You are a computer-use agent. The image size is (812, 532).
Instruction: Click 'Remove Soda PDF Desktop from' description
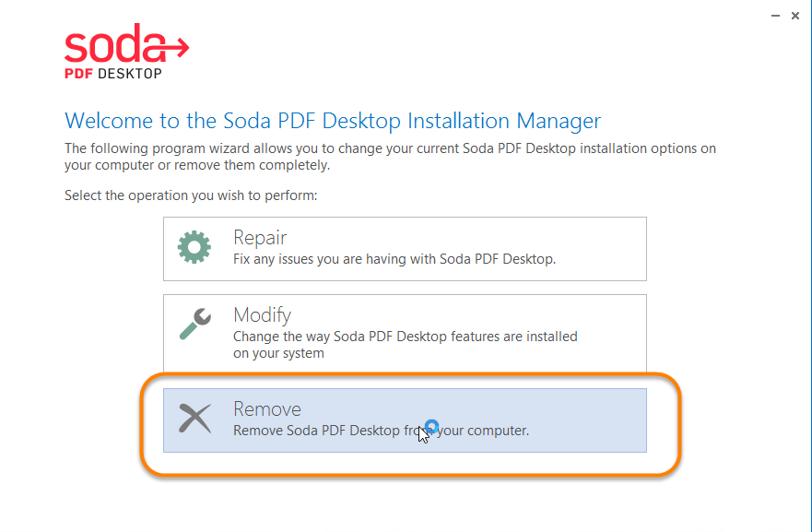332,430
